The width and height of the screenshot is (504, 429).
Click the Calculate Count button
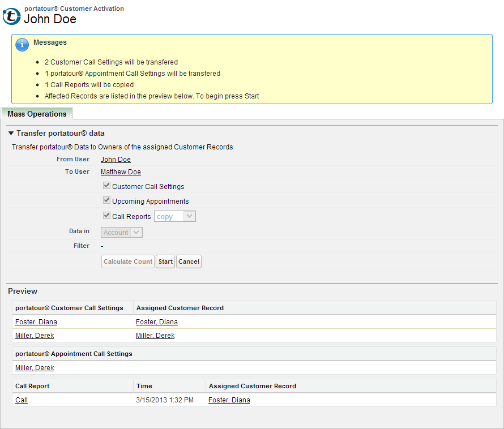tap(128, 261)
